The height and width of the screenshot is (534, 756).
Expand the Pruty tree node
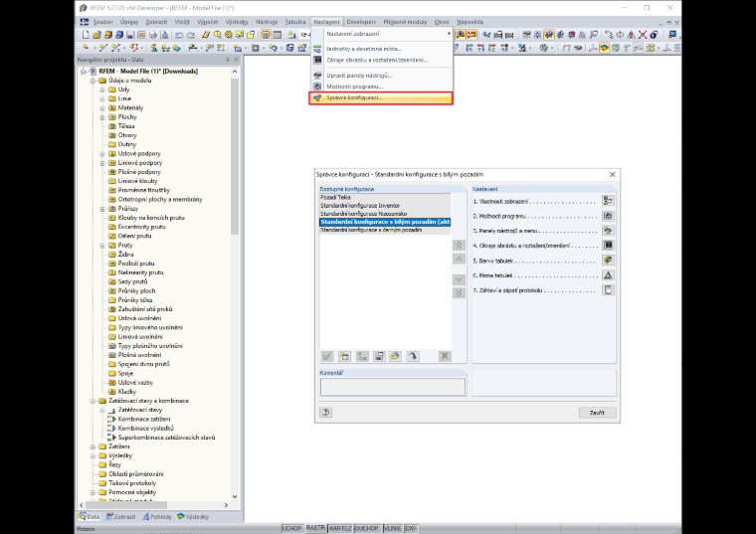pyautogui.click(x=102, y=246)
